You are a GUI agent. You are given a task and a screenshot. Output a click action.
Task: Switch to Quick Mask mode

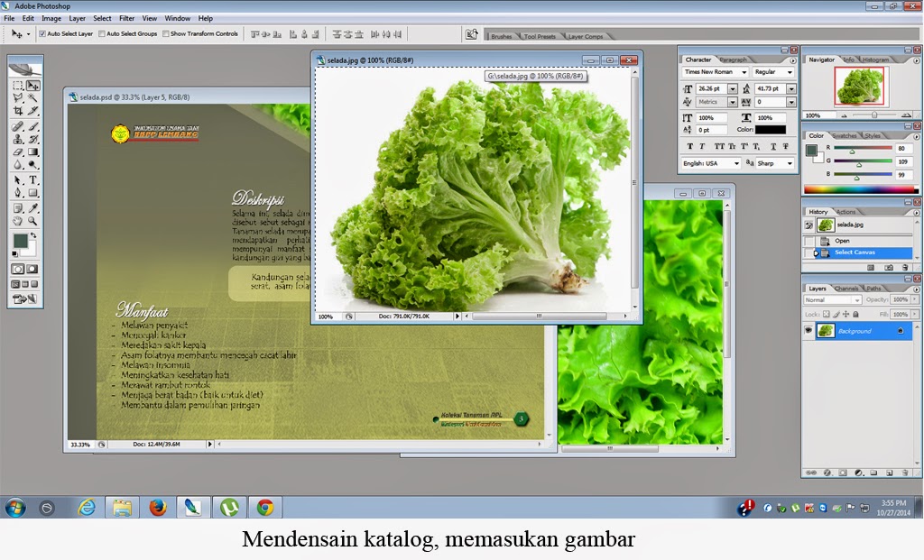click(32, 269)
